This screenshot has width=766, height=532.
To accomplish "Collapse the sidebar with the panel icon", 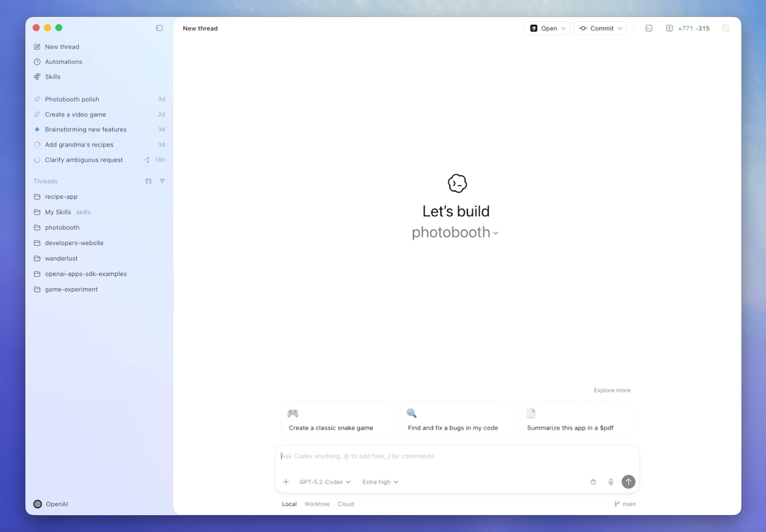I will [159, 28].
